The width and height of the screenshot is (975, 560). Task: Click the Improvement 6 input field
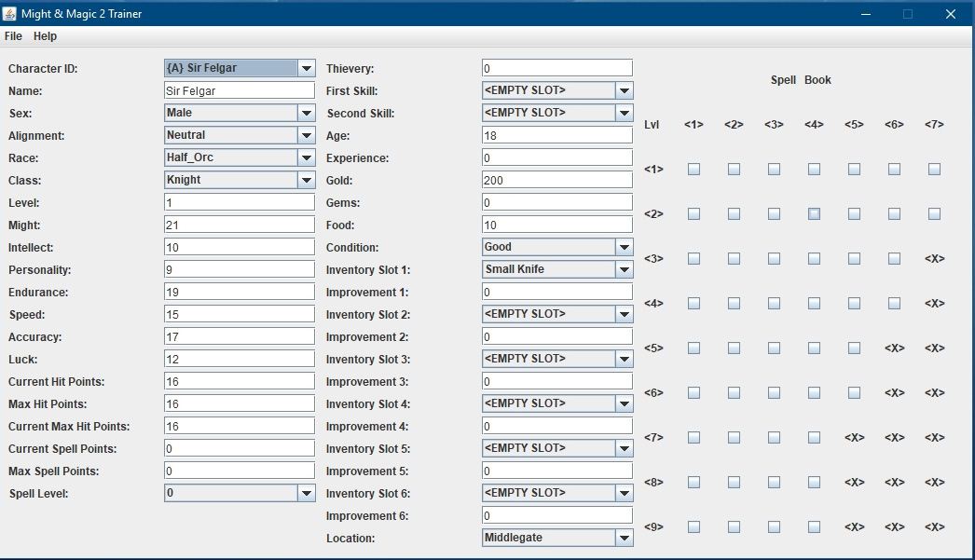[x=557, y=516]
